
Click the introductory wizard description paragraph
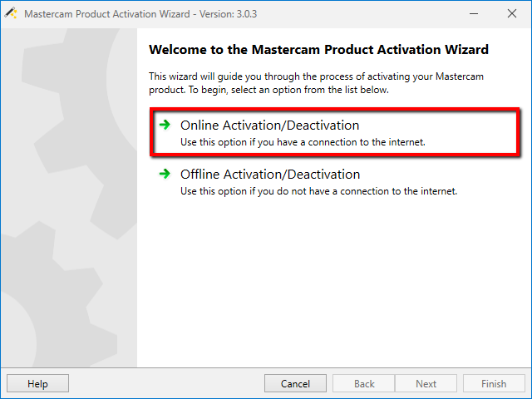[x=316, y=83]
